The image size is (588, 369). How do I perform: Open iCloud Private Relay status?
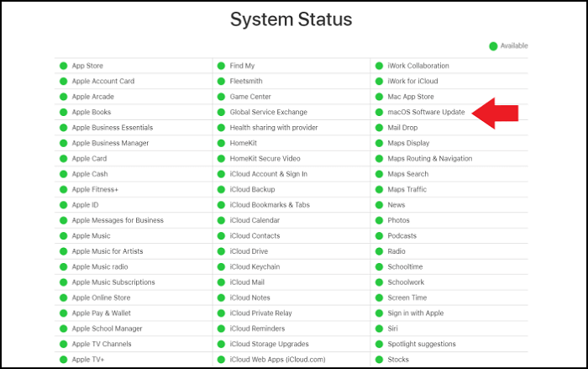click(x=261, y=314)
